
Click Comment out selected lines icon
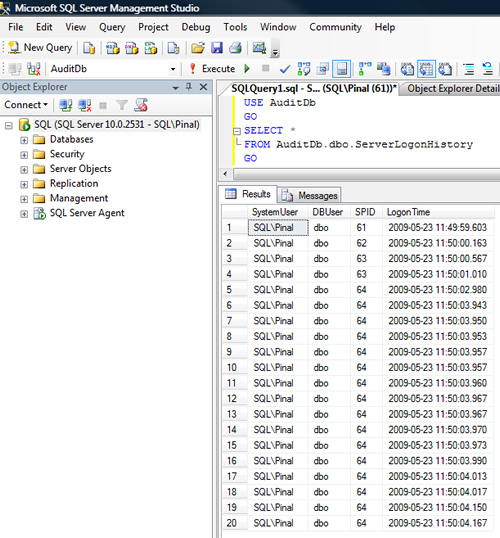[x=469, y=69]
